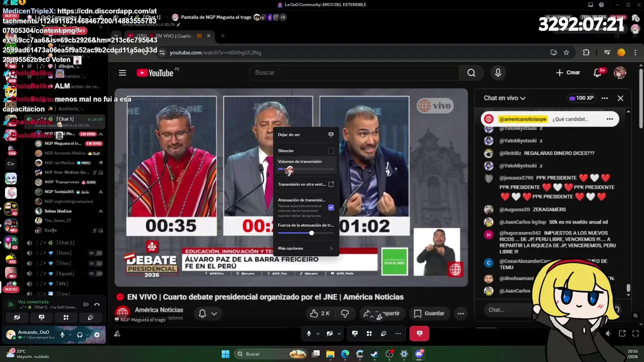The width and height of the screenshot is (644, 362).
Task: Open YouTube hamburger guide menu
Action: point(122,73)
